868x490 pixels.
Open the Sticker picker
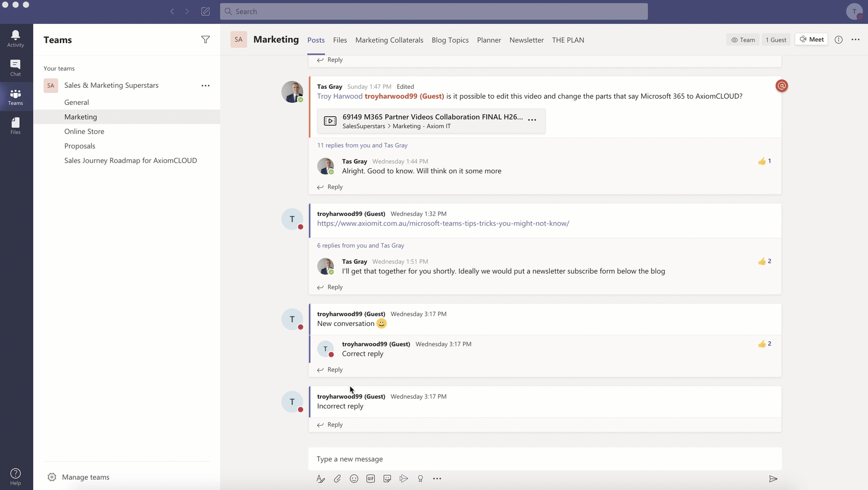pos(387,479)
